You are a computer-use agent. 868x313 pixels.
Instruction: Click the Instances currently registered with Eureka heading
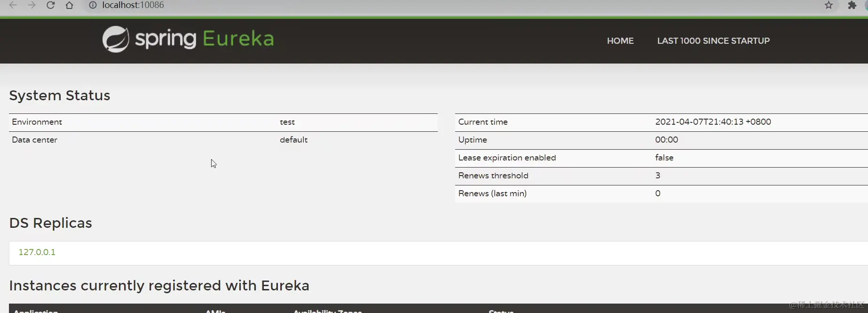click(x=159, y=286)
